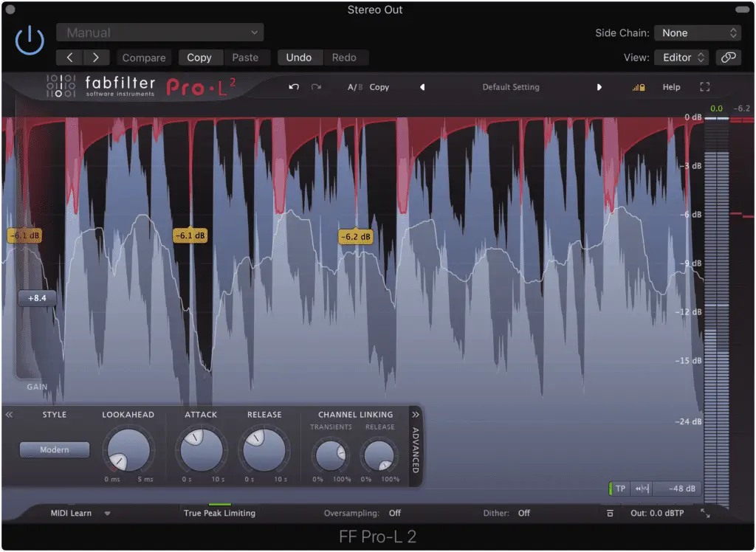
Task: Open the Manual preset dropdown
Action: point(159,32)
